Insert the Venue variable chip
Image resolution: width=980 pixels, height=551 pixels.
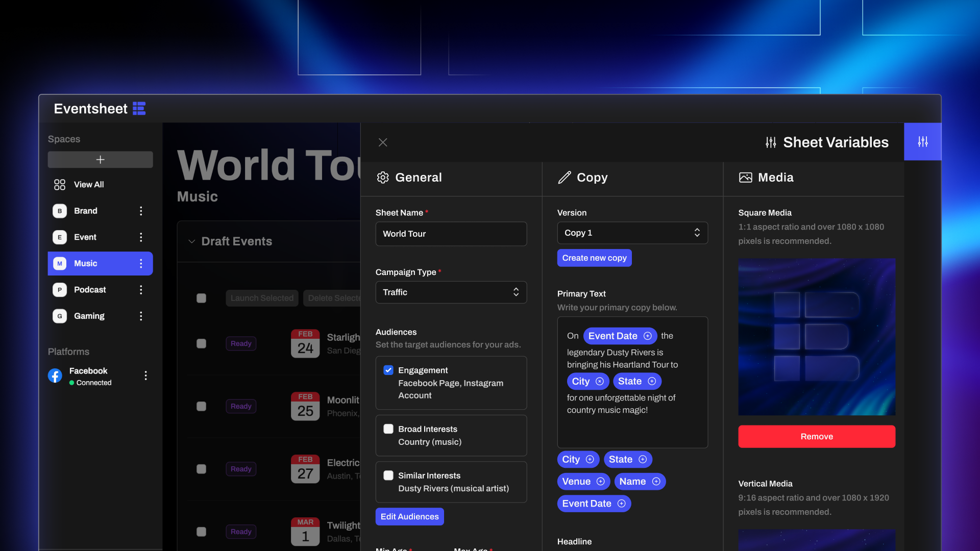click(583, 482)
